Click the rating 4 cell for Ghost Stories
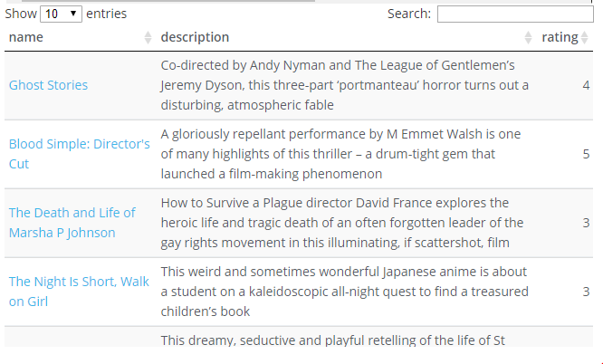Image resolution: width=603 pixels, height=364 pixels. coord(586,85)
